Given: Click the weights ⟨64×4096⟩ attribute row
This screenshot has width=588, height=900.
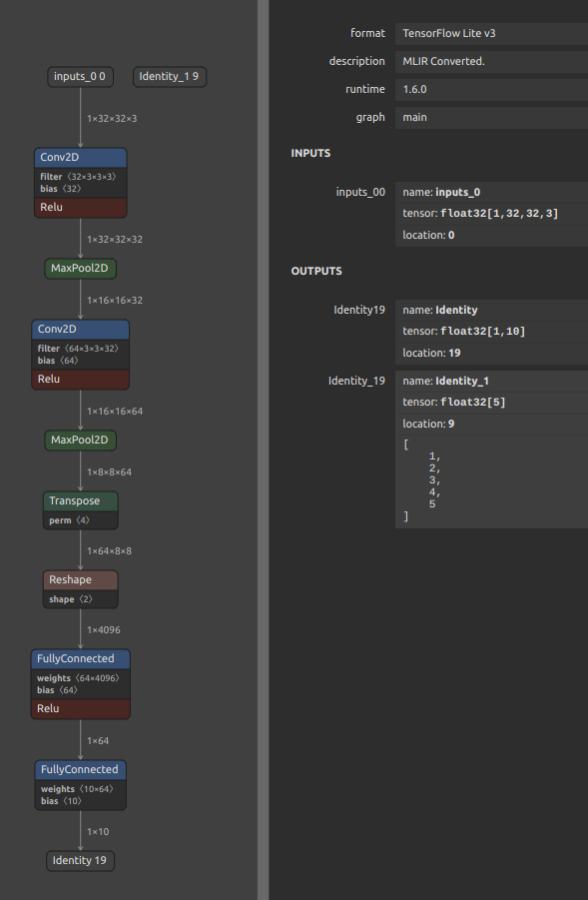Looking at the screenshot, I should (80, 678).
